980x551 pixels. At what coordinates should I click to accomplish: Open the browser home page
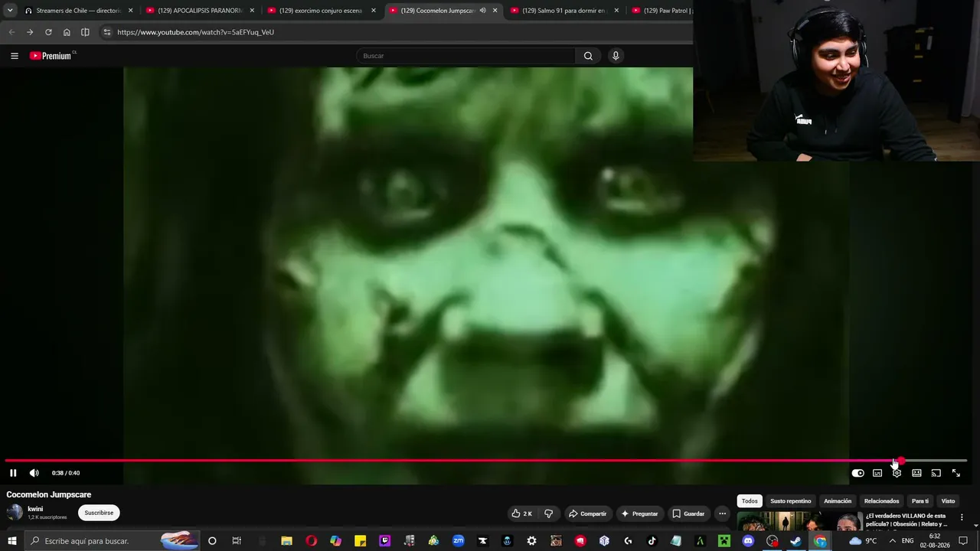point(67,32)
